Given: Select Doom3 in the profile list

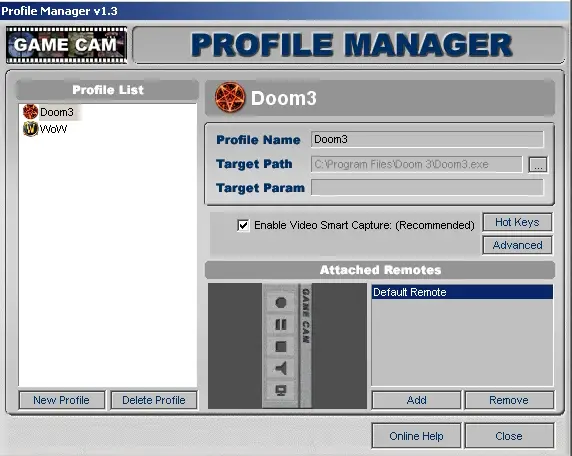Looking at the screenshot, I should [x=57, y=112].
